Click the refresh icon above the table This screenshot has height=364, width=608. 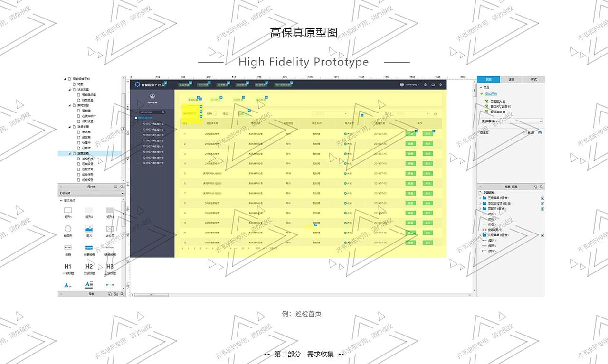pyautogui.click(x=435, y=114)
